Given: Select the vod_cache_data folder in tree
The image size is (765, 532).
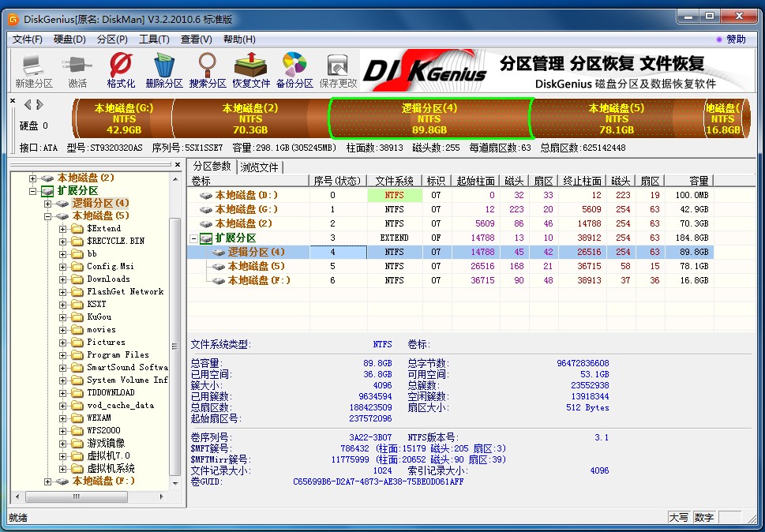Looking at the screenshot, I should click(121, 405).
